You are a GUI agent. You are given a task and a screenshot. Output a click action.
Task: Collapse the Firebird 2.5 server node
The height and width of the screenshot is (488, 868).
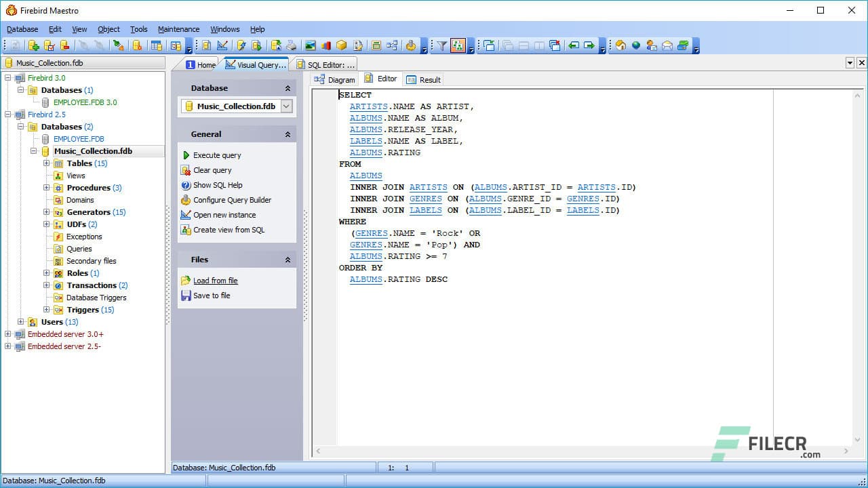(7, 115)
